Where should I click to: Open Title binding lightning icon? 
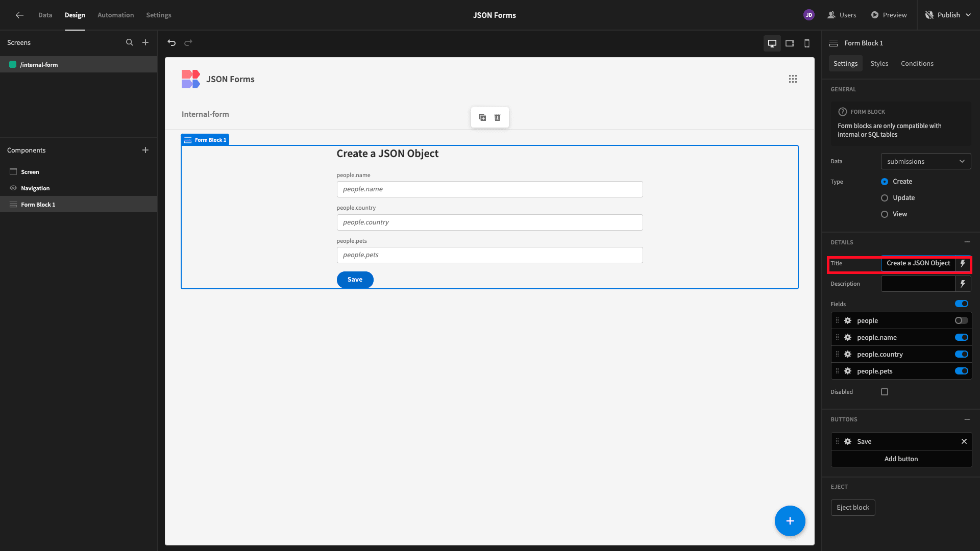963,263
